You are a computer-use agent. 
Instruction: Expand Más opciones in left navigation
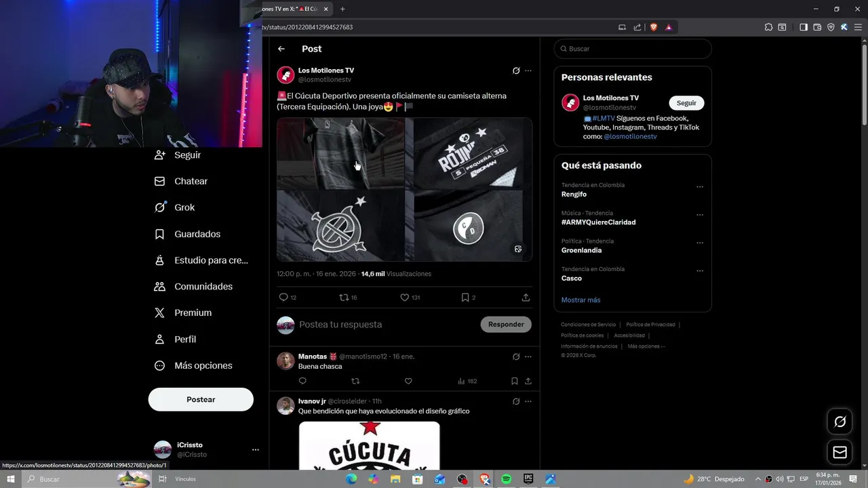coord(194,365)
